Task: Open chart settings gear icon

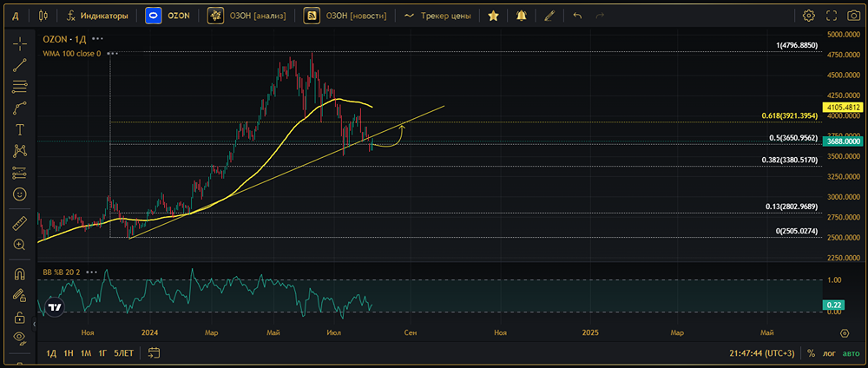Action: (808, 16)
